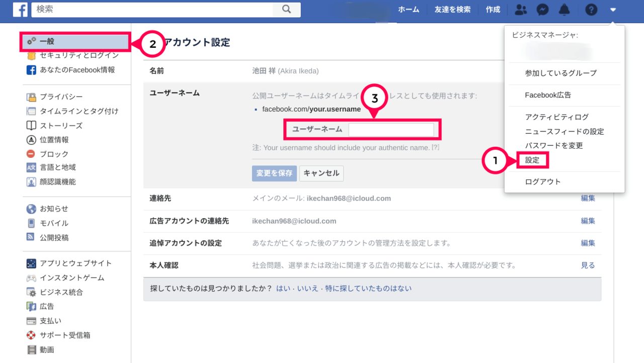The image size is (644, 363).
Task: Click the facebook.com/your.username text
Action: [311, 109]
